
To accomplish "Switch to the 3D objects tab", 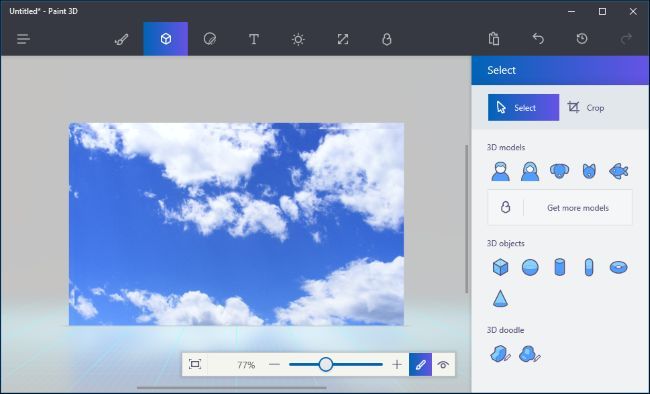I will [166, 39].
